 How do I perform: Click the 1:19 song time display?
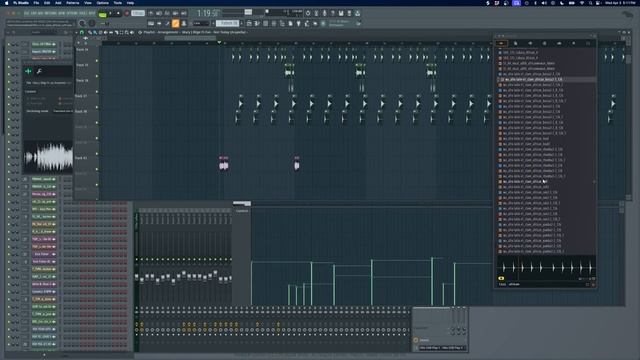(208, 13)
